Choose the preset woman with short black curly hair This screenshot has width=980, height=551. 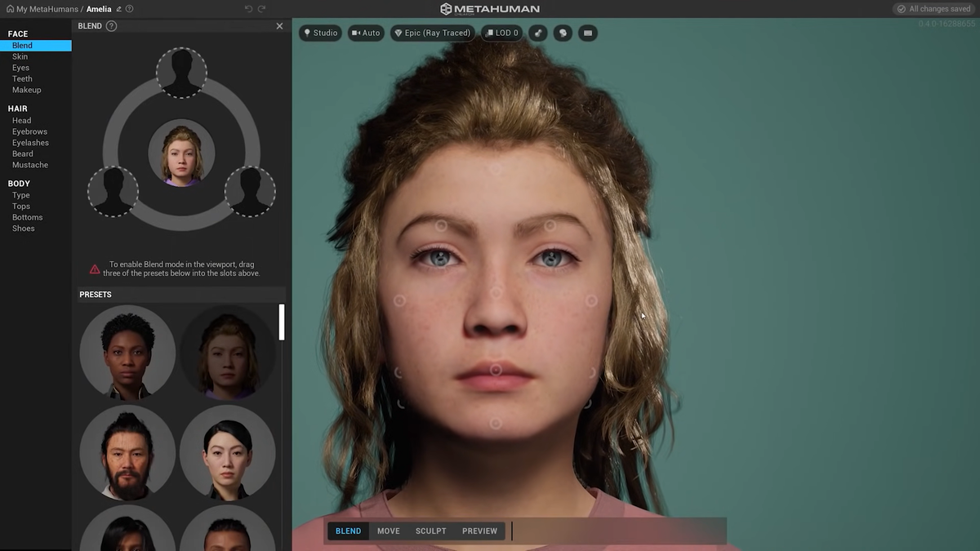click(x=127, y=353)
